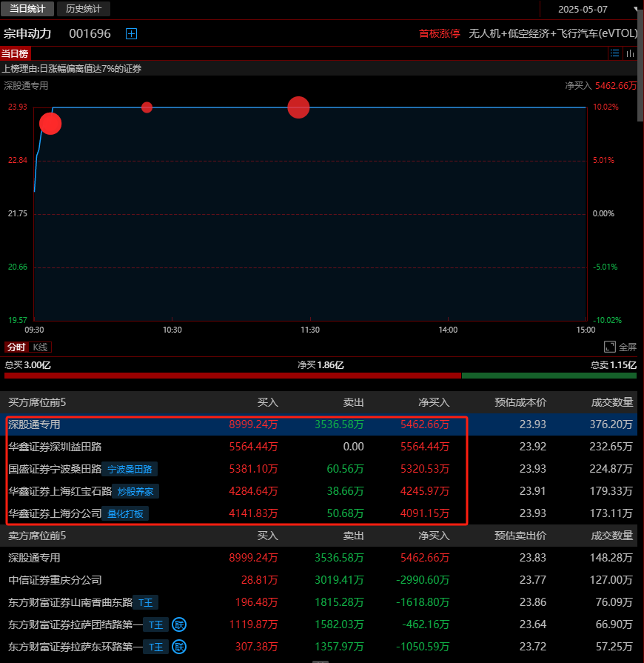The image size is (644, 663).
Task: Select 分时 chart mode
Action: tap(16, 347)
